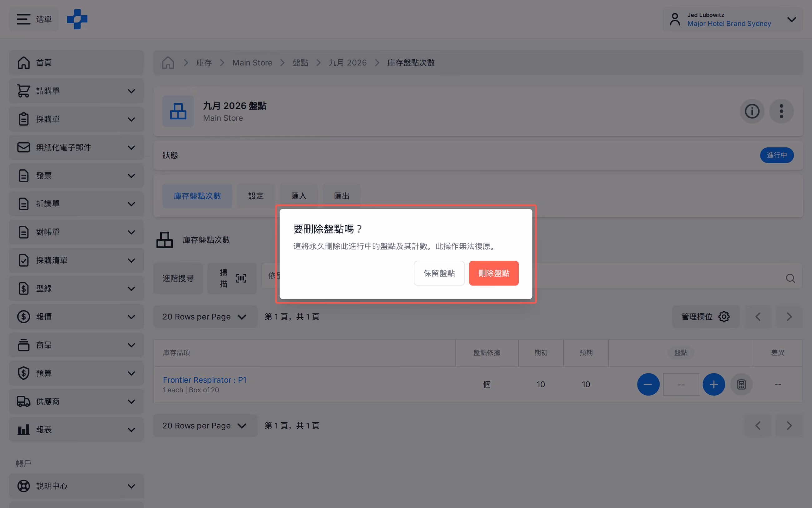Image resolution: width=812 pixels, height=508 pixels.
Task: Open the 預算 sidebar item
Action: click(x=76, y=373)
